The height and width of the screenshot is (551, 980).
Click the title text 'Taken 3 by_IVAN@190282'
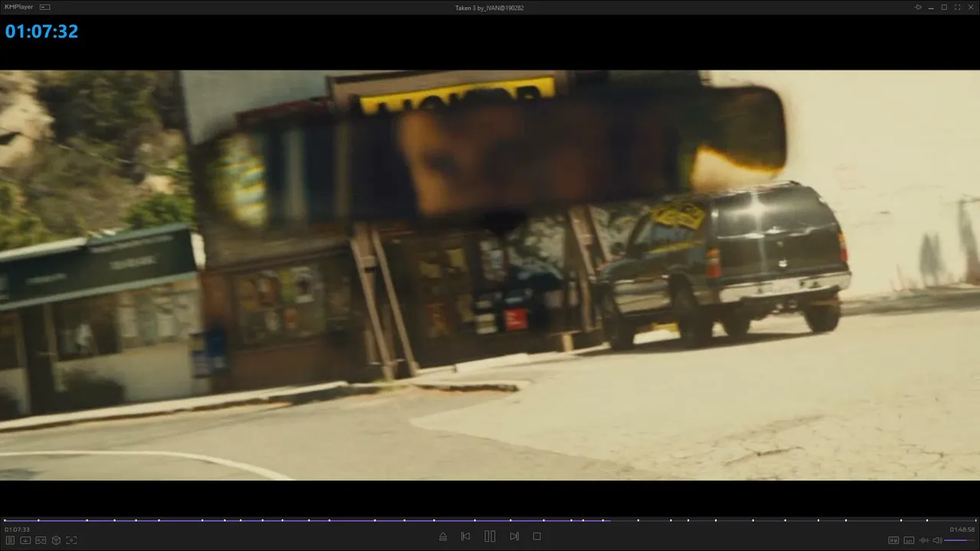pos(489,8)
